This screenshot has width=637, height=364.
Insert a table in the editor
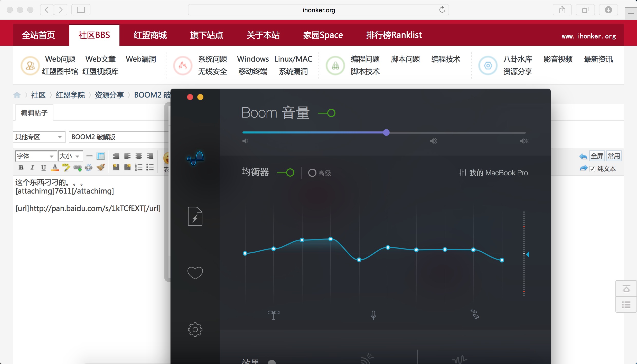click(101, 156)
